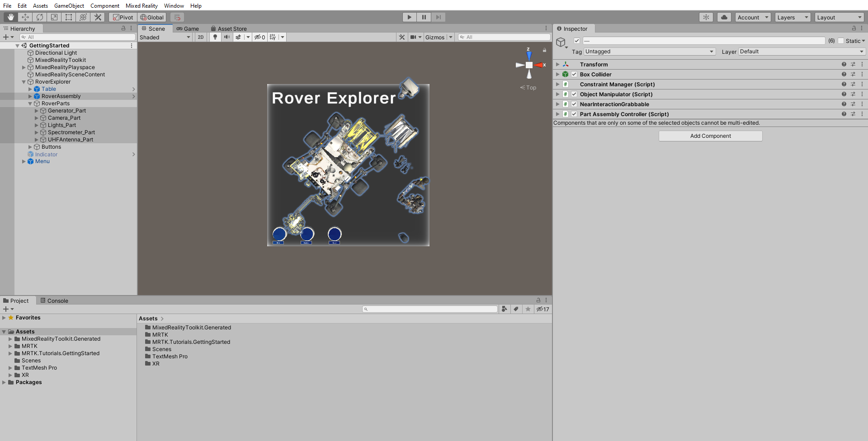The height and width of the screenshot is (441, 868).
Task: Open the Shaded draw mode dropdown
Action: (x=165, y=37)
